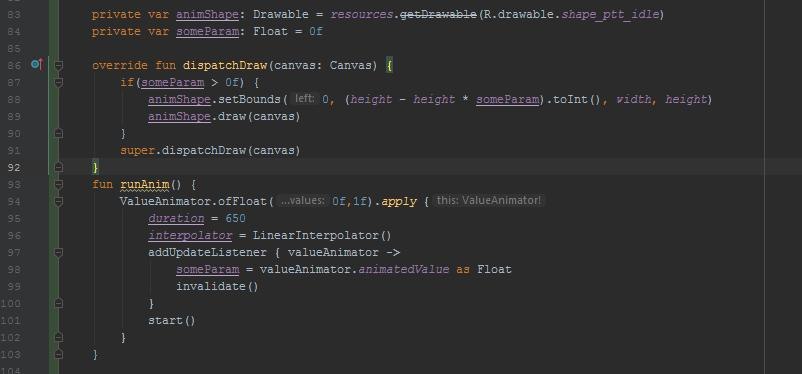The width and height of the screenshot is (802, 374).
Task: Click the interpolator property
Action: tap(190, 235)
